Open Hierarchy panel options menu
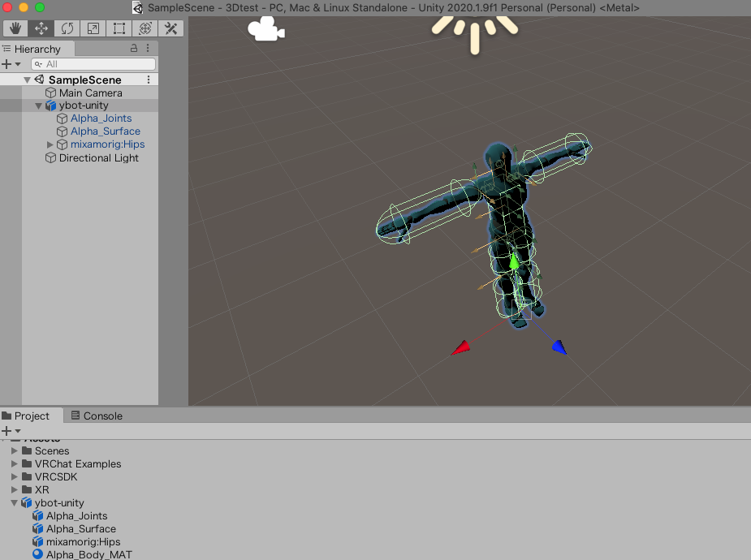This screenshot has width=751, height=560. pyautogui.click(x=148, y=49)
